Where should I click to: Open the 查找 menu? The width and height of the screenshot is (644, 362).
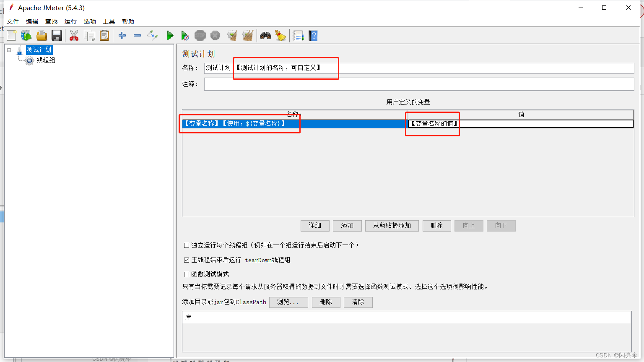(x=52, y=21)
